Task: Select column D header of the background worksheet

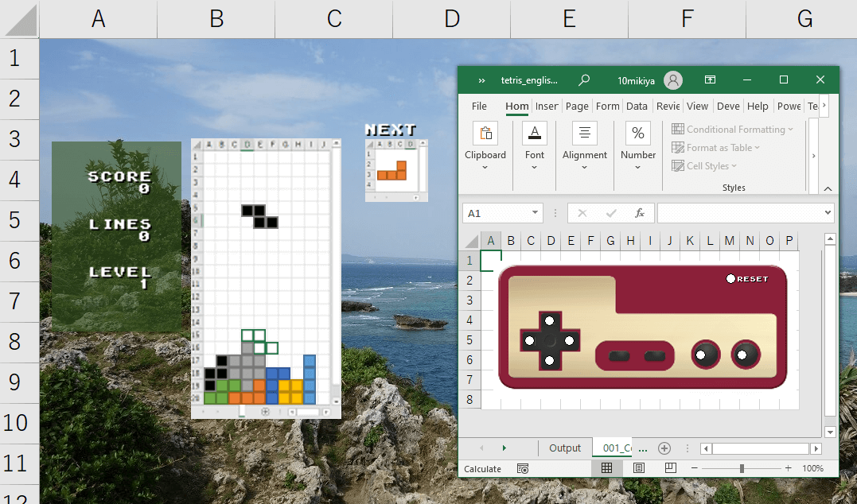Action: tap(451, 19)
